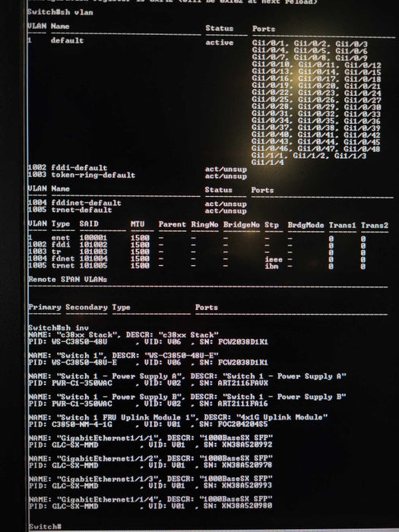The width and height of the screenshot is (399, 532).
Task: Click the 'SAID' column header
Action: pyautogui.click(x=89, y=224)
